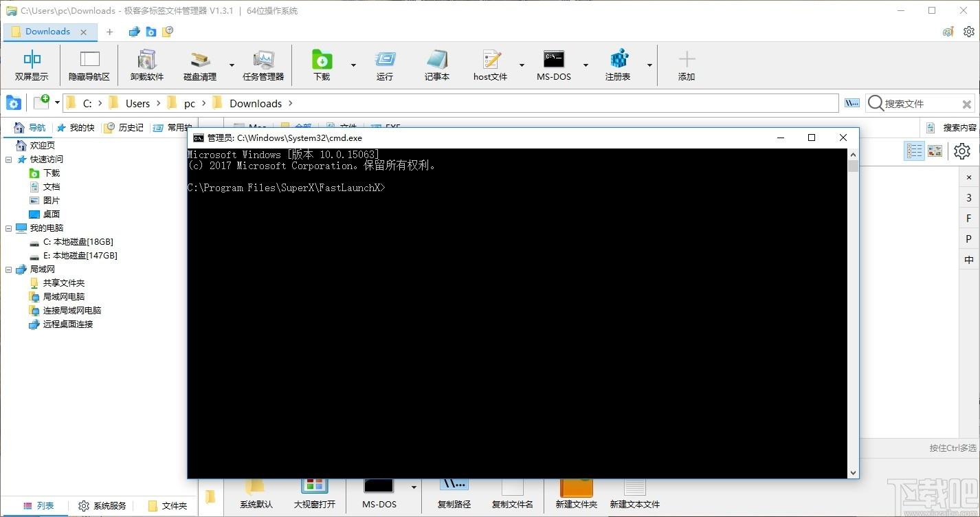This screenshot has width=980, height=517.
Task: Expand dropdown arrow next to host文件
Action: (522, 65)
